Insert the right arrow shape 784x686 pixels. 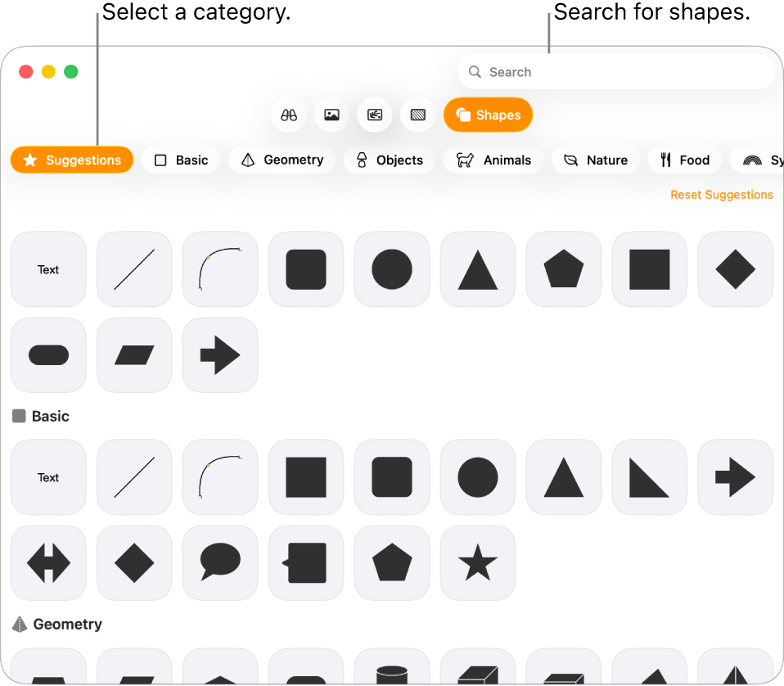click(219, 354)
